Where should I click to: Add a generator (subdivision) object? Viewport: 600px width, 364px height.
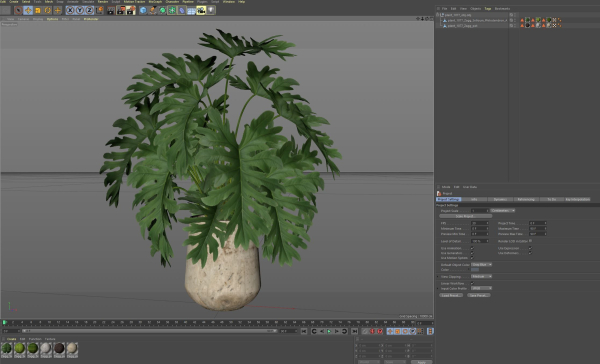pyautogui.click(x=162, y=10)
